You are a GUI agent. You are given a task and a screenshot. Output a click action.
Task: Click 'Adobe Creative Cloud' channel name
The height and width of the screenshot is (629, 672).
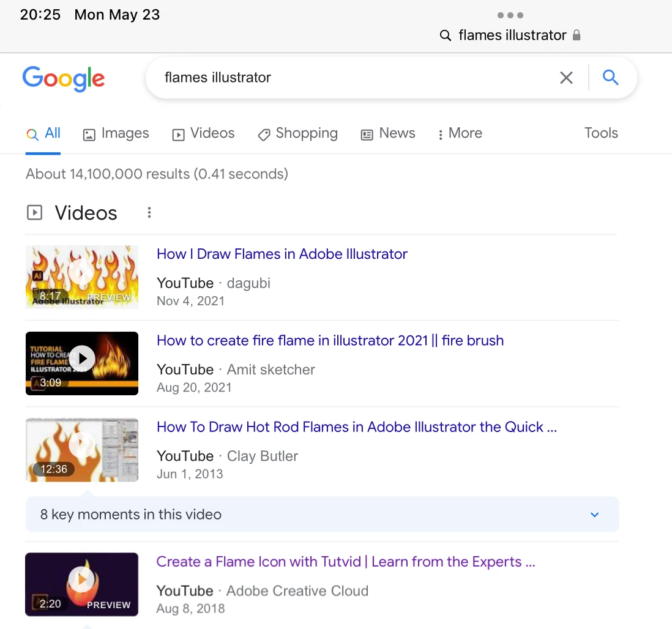coord(297,591)
